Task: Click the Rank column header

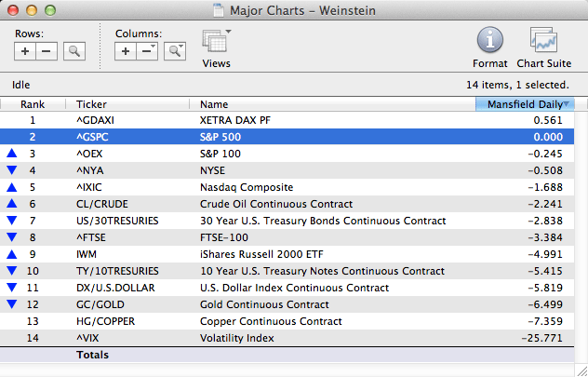Action: click(x=33, y=104)
